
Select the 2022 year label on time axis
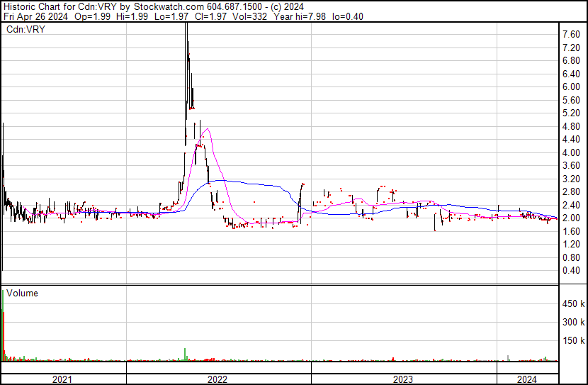[217, 379]
